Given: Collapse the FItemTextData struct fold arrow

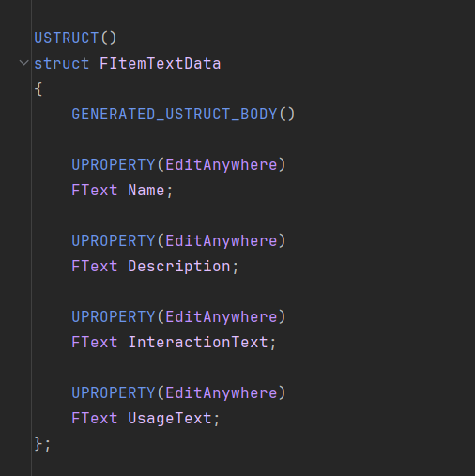Looking at the screenshot, I should point(24,63).
